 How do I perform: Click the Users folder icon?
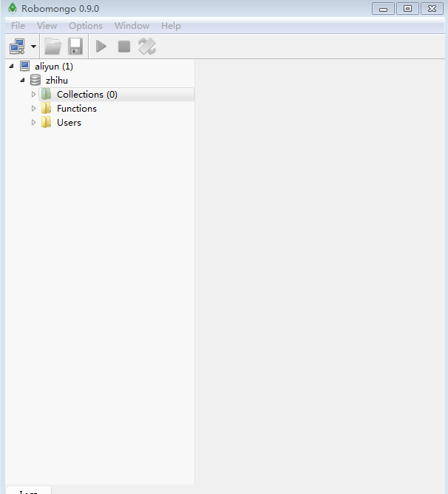click(x=47, y=122)
